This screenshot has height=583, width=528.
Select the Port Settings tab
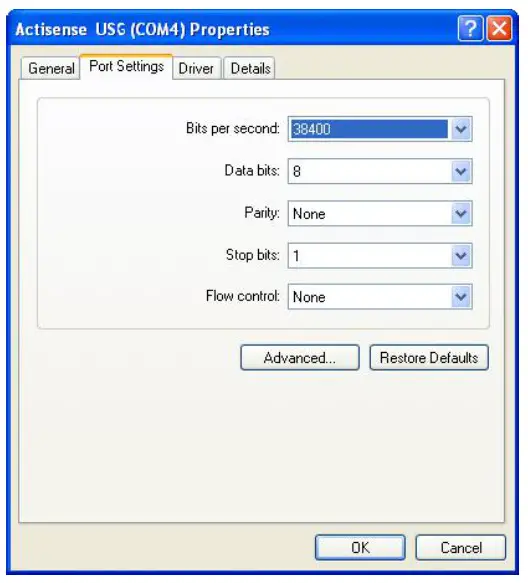[126, 67]
